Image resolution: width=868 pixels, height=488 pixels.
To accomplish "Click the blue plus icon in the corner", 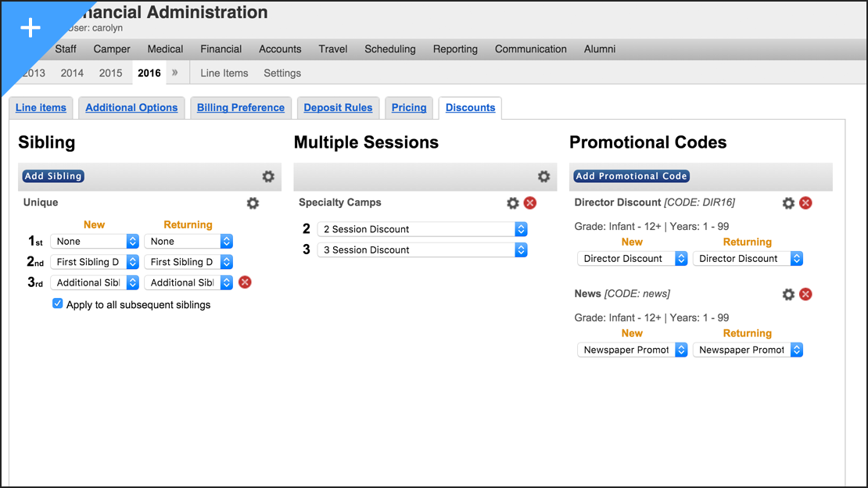I will point(30,27).
